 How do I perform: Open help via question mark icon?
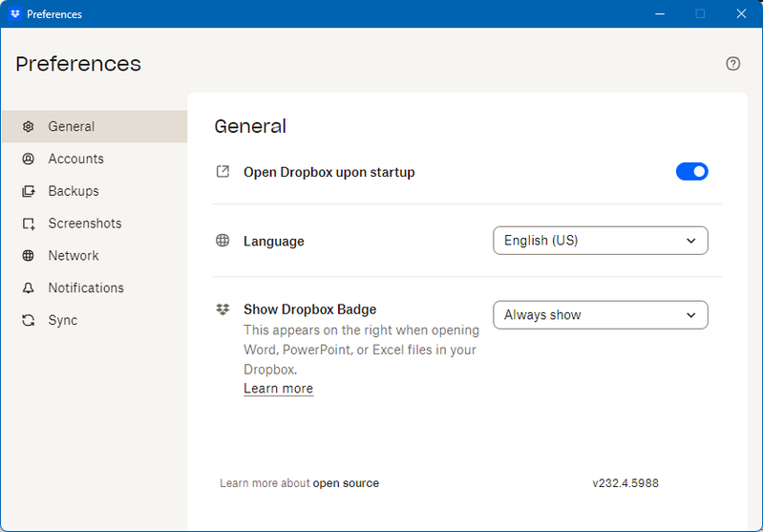(x=732, y=64)
